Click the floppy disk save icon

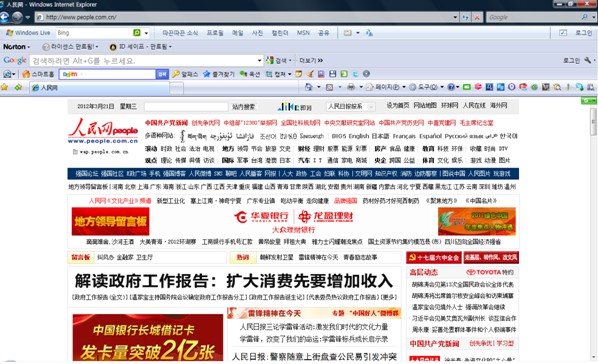(x=333, y=74)
